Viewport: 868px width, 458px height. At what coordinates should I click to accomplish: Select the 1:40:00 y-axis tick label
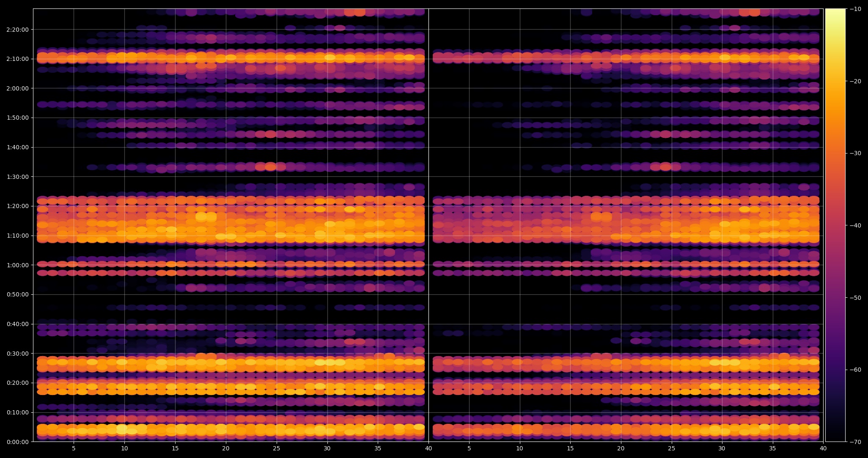17,147
